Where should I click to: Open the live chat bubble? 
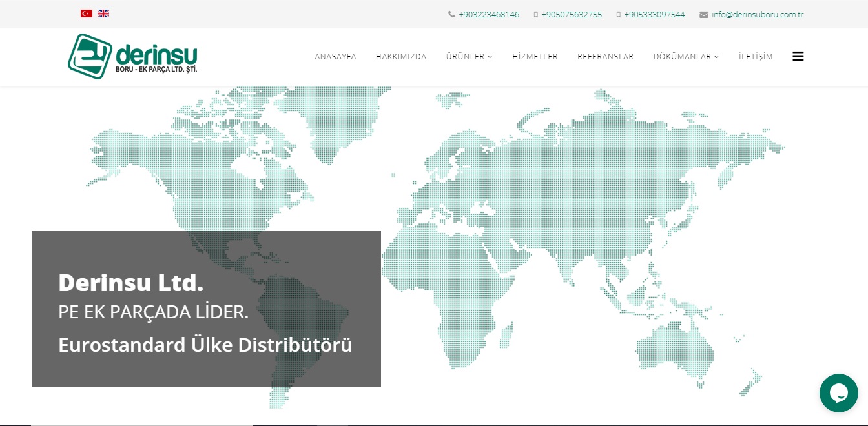pos(838,392)
